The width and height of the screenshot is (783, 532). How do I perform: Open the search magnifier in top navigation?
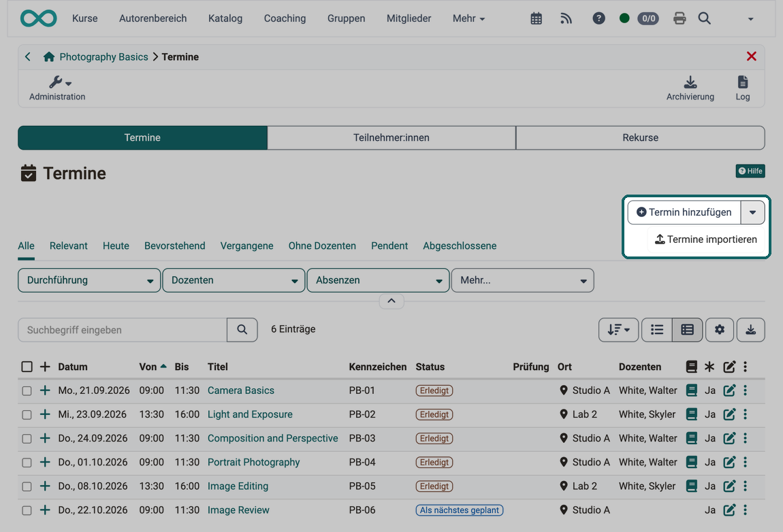[704, 18]
